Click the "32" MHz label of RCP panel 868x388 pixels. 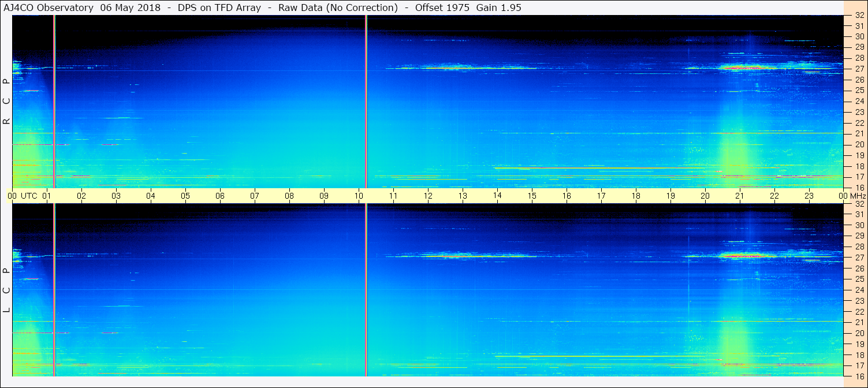[x=859, y=16]
